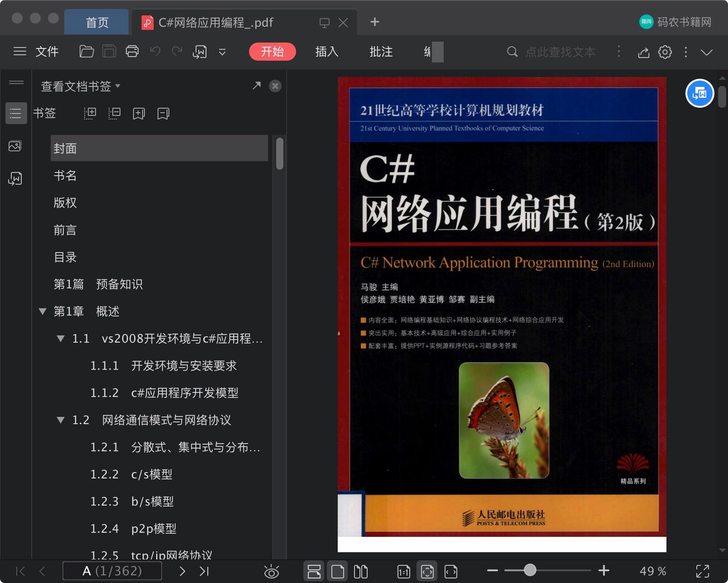Toggle the sidebar collapse handle
Image resolution: width=728 pixels, height=583 pixels.
click(16, 82)
